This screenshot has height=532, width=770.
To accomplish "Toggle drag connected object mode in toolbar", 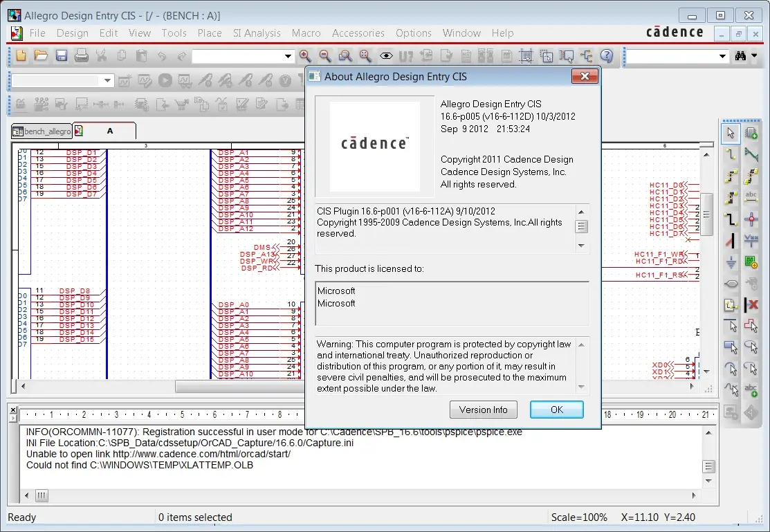I will click(567, 56).
